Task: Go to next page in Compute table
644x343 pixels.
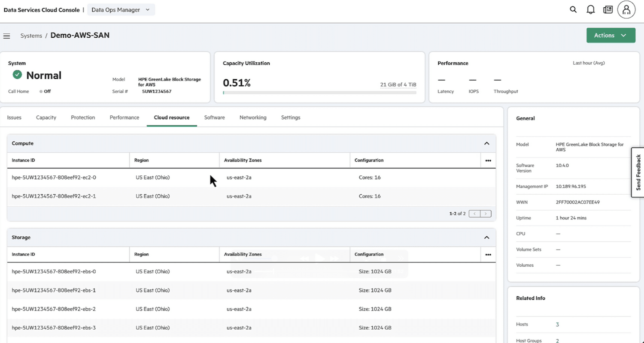Action: point(486,214)
